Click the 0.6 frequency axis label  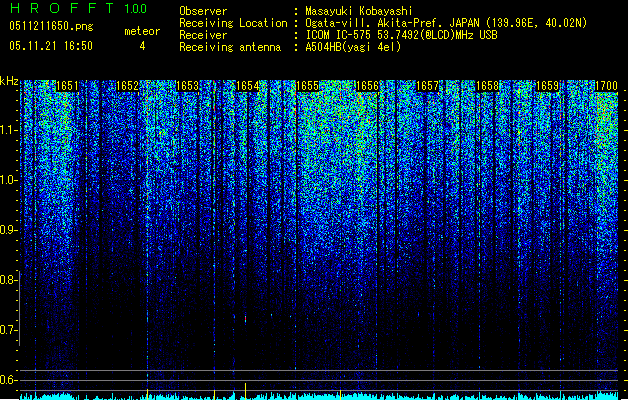point(9,380)
